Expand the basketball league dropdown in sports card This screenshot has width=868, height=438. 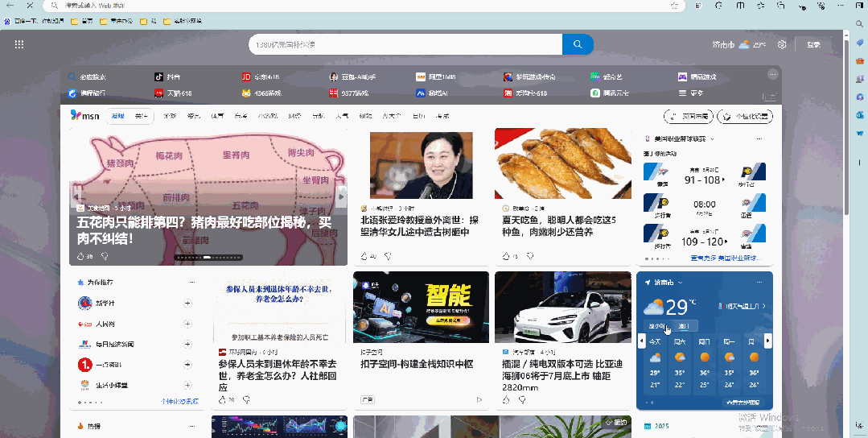[711, 139]
